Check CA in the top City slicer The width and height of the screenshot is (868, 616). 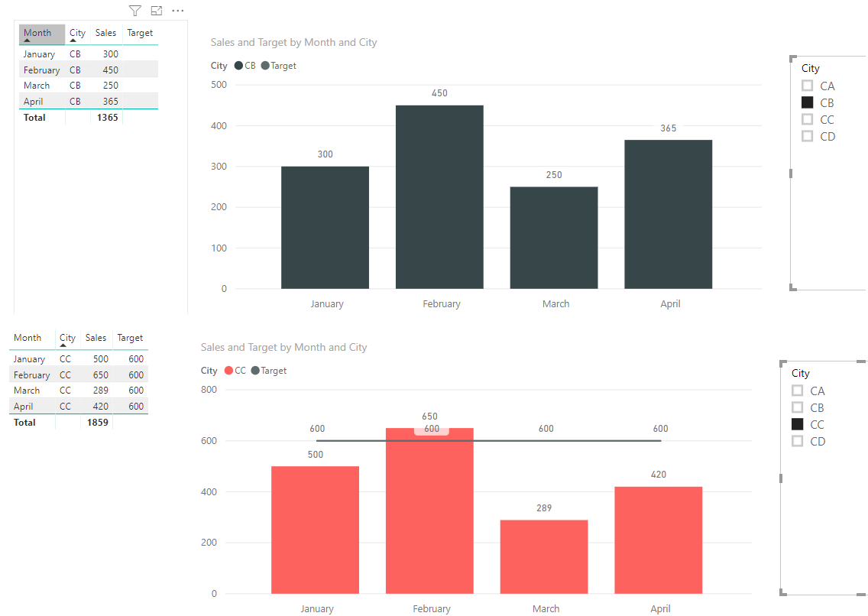pos(807,86)
